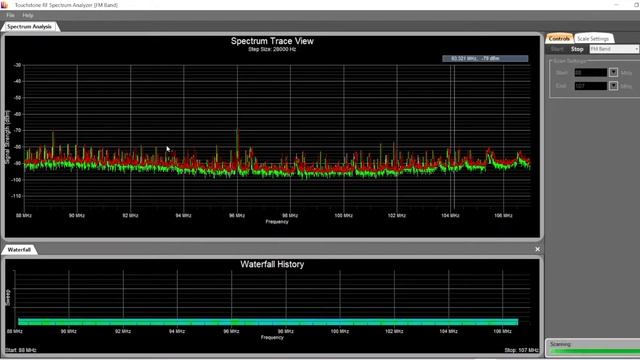Select the Spectrum Analysis tab
Viewport: 640px width, 360px height.
tap(29, 27)
